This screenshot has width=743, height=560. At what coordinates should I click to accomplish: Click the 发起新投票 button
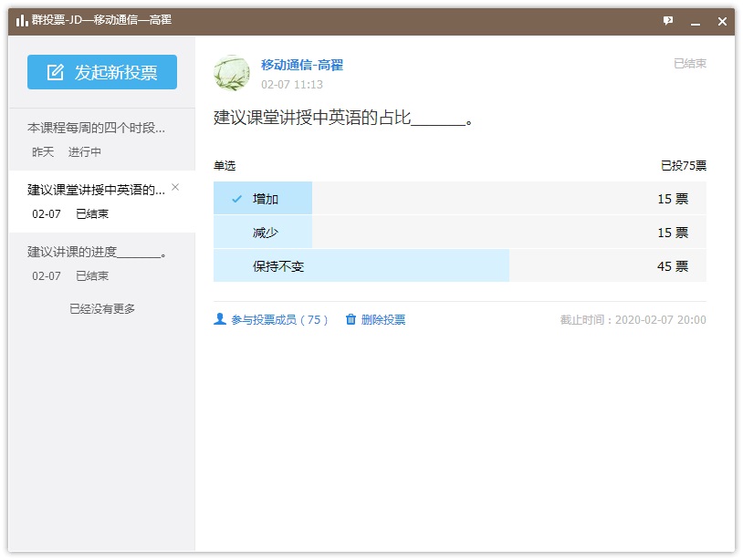(102, 72)
